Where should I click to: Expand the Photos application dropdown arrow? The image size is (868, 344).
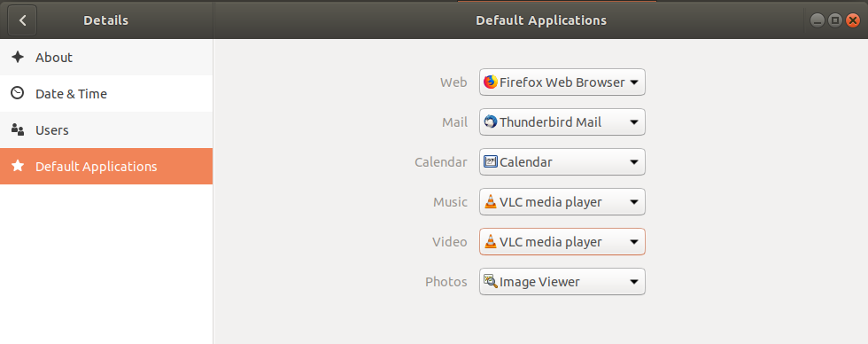click(634, 282)
